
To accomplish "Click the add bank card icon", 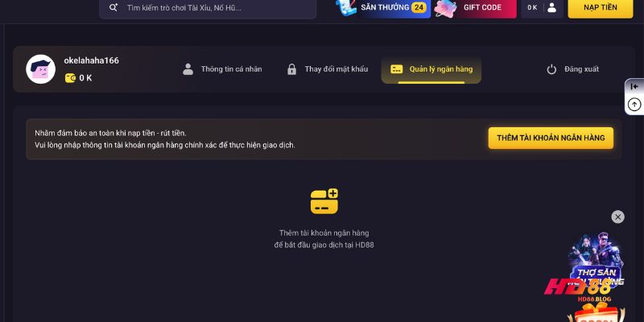I will [324, 201].
